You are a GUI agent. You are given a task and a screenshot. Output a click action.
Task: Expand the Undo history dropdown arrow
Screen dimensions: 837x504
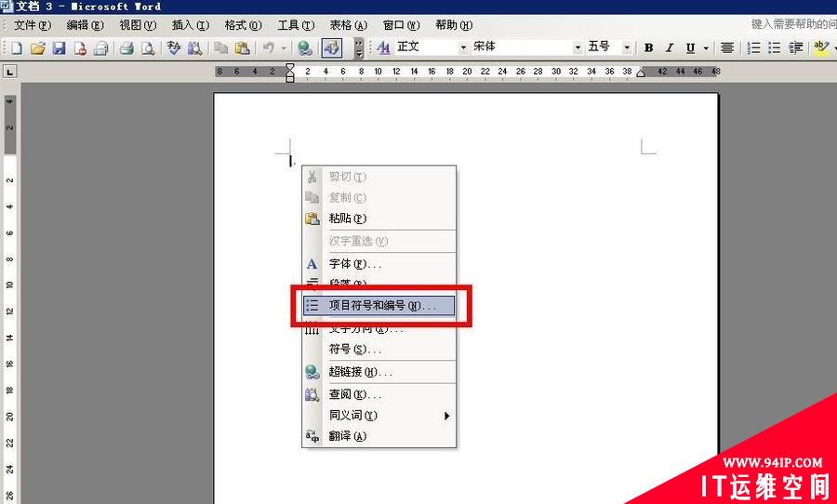click(x=284, y=48)
